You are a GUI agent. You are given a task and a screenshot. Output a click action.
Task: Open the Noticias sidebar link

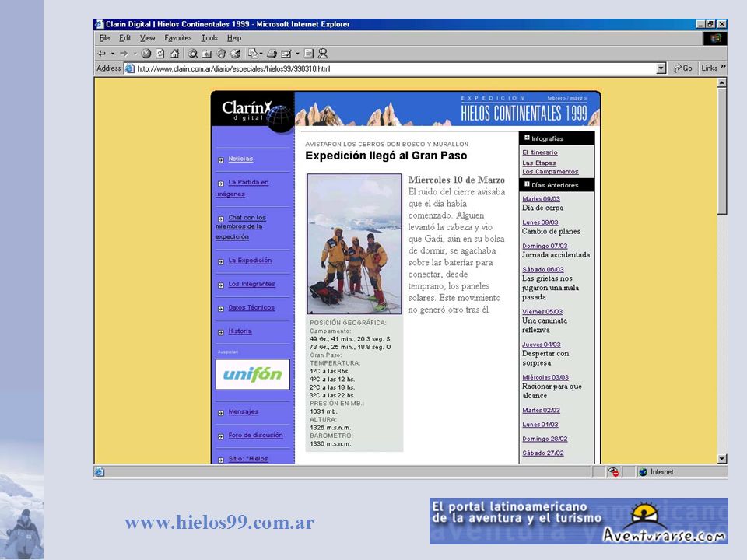point(240,159)
